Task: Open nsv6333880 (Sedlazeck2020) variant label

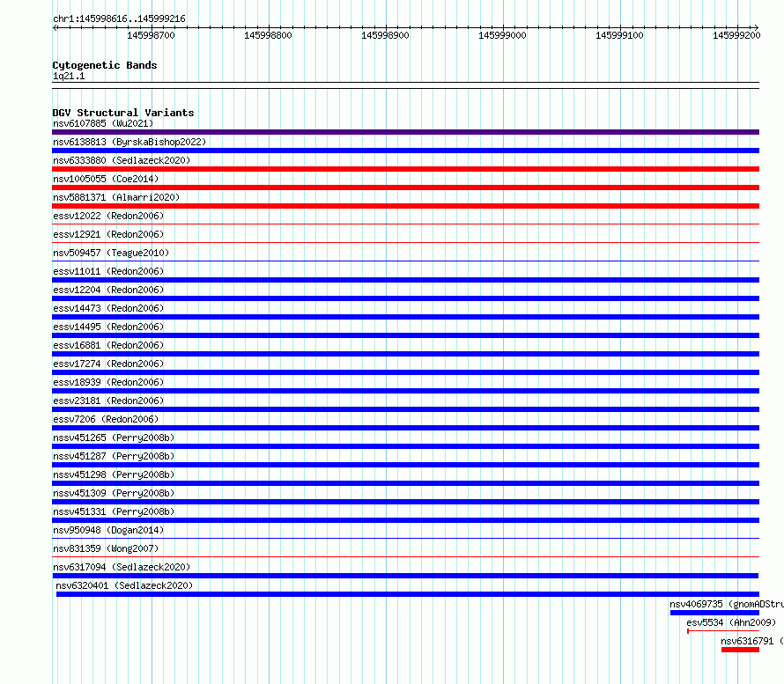Action: click(122, 160)
